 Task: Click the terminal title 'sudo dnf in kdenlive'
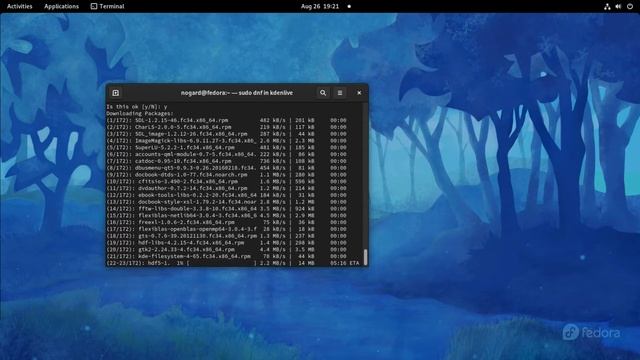click(x=266, y=93)
